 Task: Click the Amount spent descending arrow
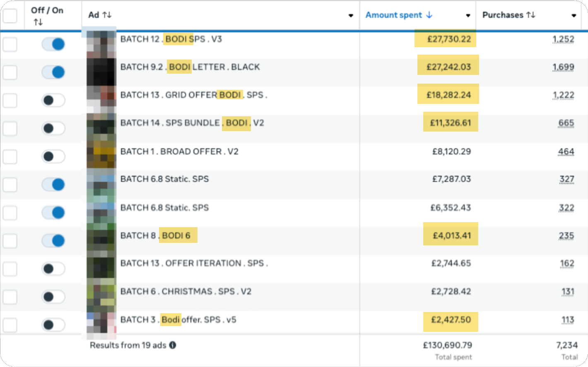[x=429, y=15]
